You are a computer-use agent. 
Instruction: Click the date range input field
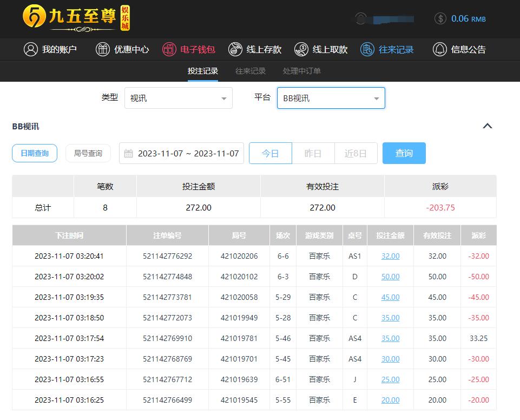point(181,153)
